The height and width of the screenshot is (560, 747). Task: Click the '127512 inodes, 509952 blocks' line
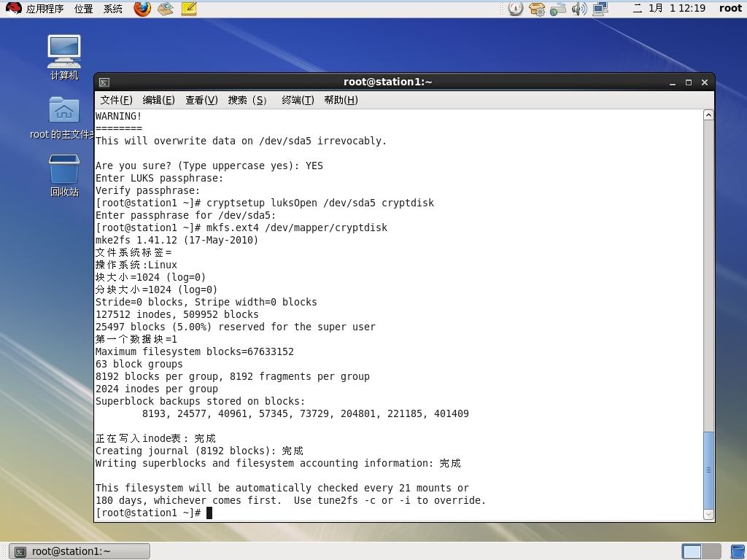click(177, 314)
